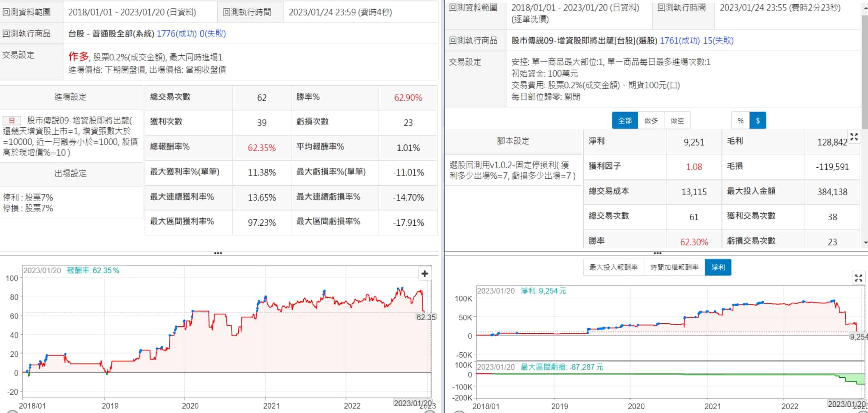Click the 日 frequency icon in entry settings

(x=12, y=120)
